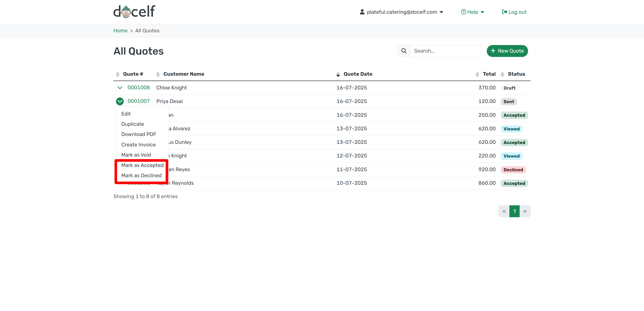Open quote 0001008 link
This screenshot has height=311, width=644.
(x=139, y=88)
